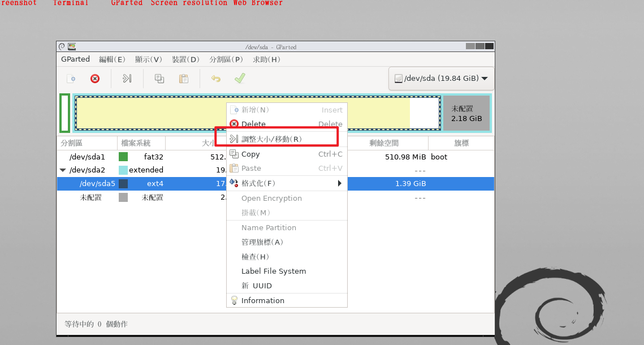Open Terminal from desktop top bar

tap(71, 3)
